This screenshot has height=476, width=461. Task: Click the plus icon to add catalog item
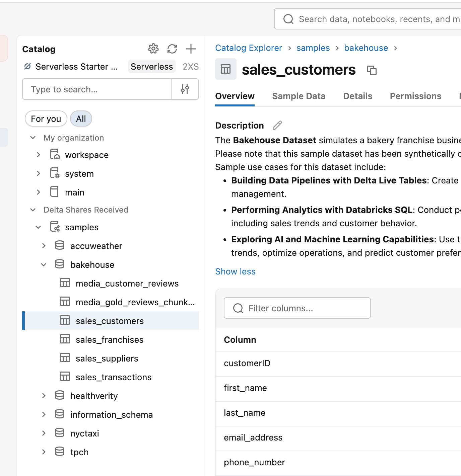point(191,49)
